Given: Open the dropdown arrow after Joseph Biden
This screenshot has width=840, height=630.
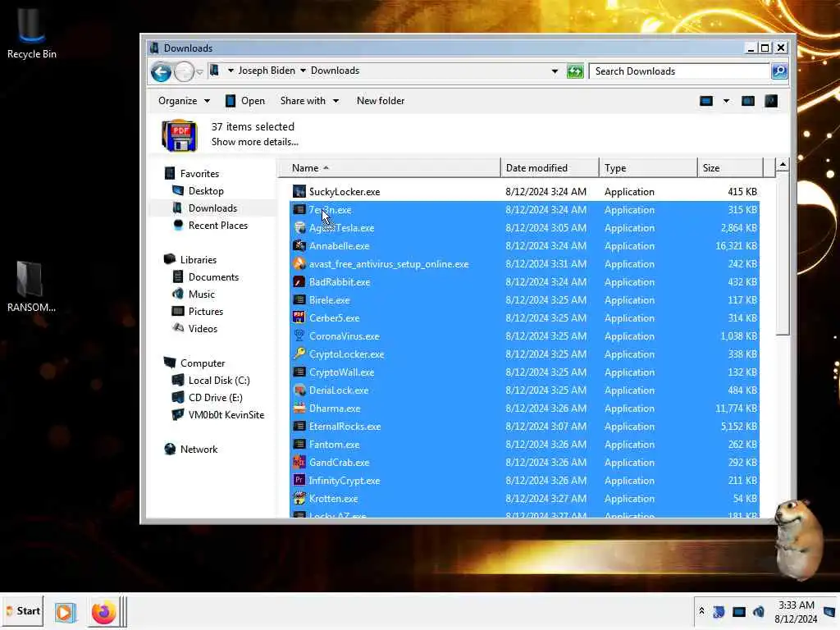Looking at the screenshot, I should 303,71.
